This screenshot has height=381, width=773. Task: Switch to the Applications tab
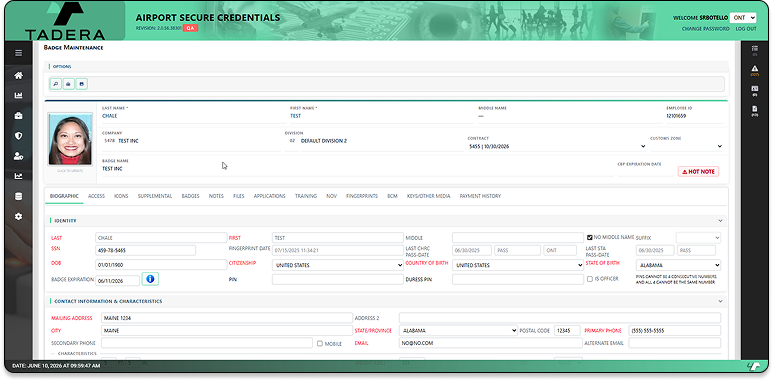point(270,196)
